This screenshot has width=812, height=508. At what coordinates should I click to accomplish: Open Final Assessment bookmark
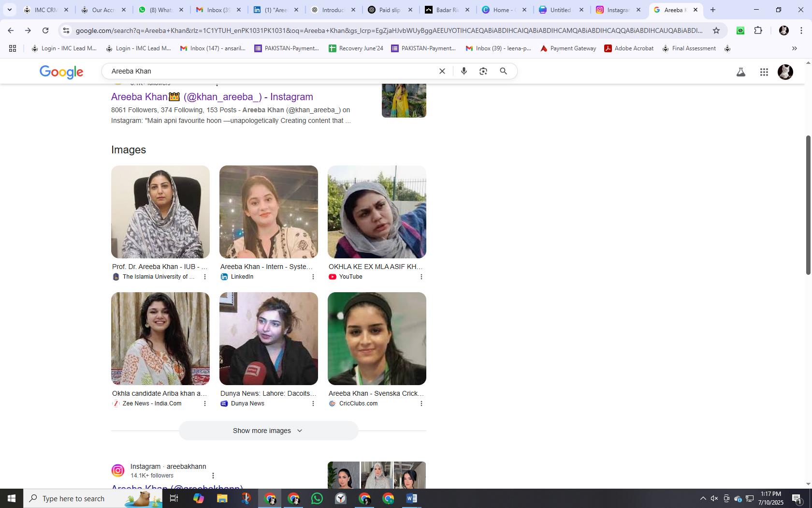689,48
